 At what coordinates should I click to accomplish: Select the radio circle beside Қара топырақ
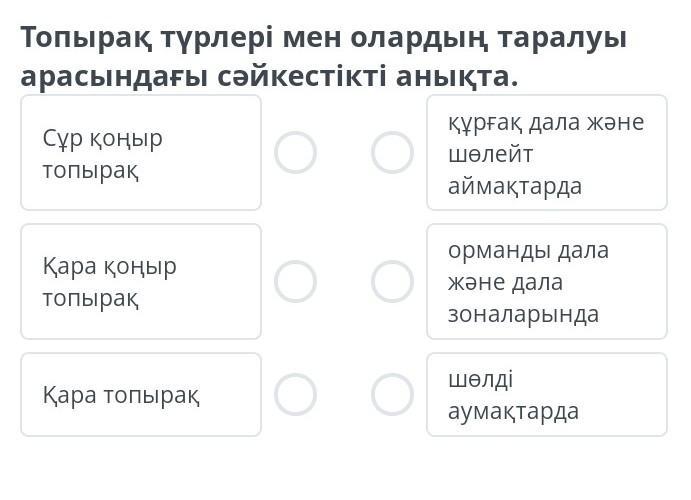(295, 394)
